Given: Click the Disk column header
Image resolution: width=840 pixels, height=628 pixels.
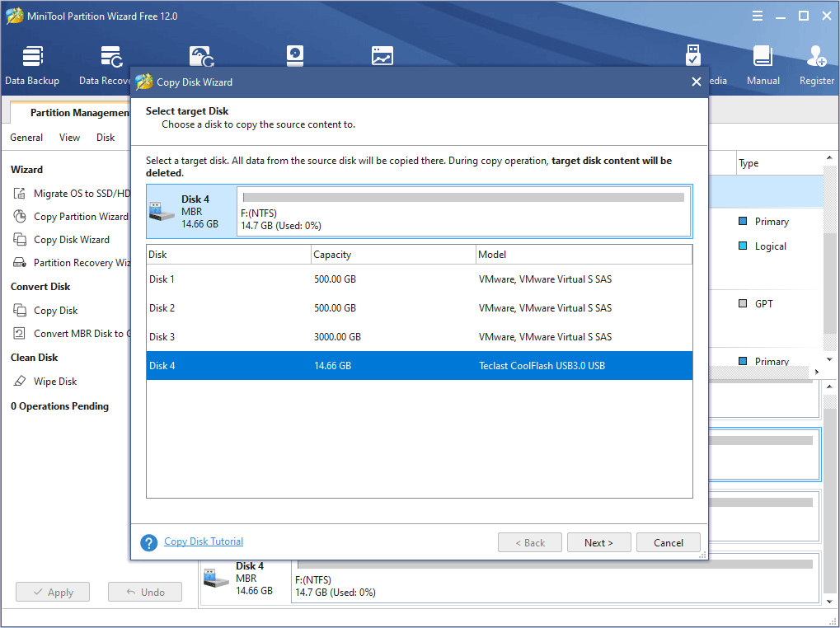Looking at the screenshot, I should 228,255.
